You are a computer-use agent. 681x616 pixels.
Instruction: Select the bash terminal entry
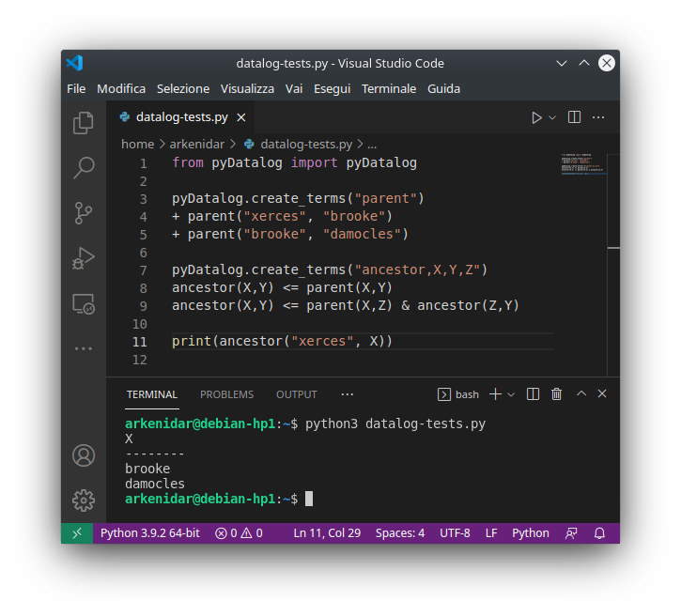[458, 394]
